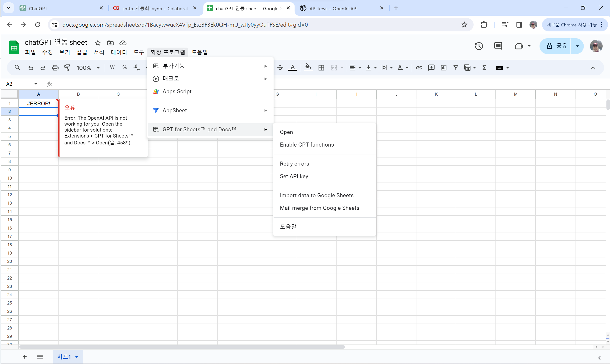Select Retry errors option
The image size is (610, 364).
click(325, 164)
